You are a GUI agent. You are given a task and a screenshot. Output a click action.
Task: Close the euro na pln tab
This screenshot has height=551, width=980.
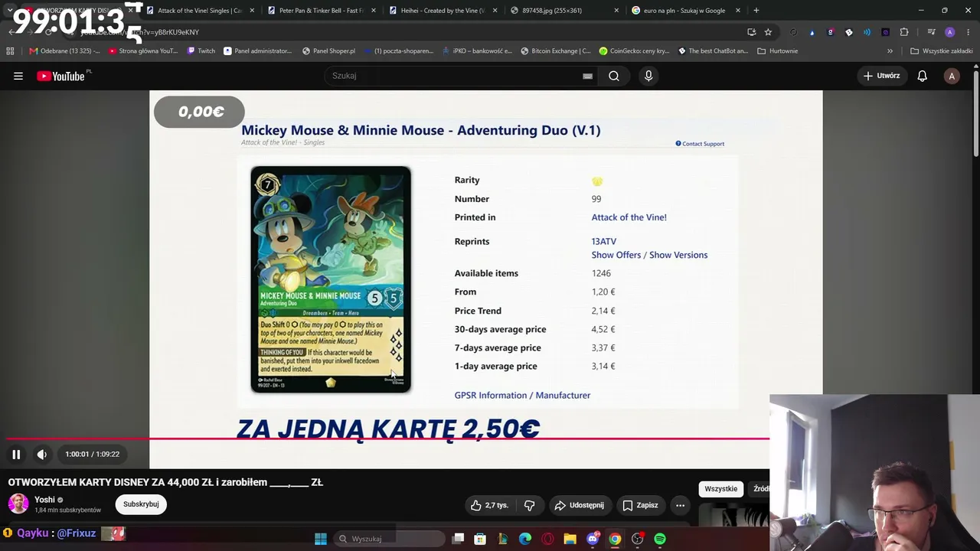tap(738, 11)
